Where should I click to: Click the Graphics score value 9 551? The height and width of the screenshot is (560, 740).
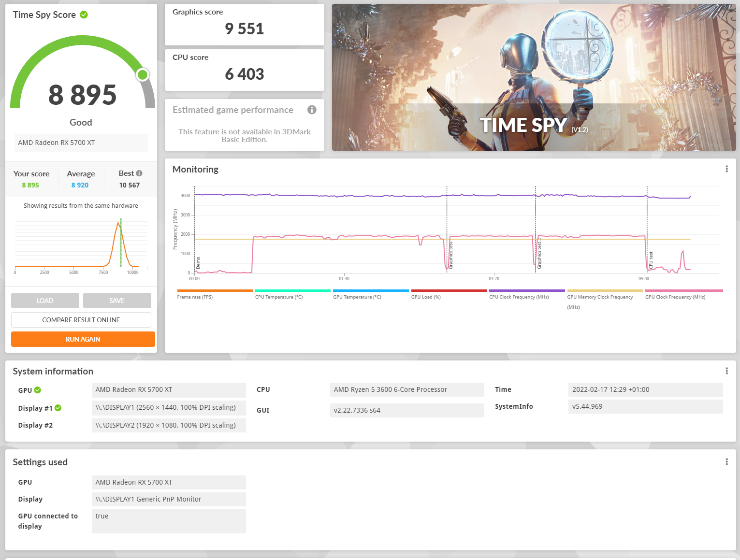(245, 29)
